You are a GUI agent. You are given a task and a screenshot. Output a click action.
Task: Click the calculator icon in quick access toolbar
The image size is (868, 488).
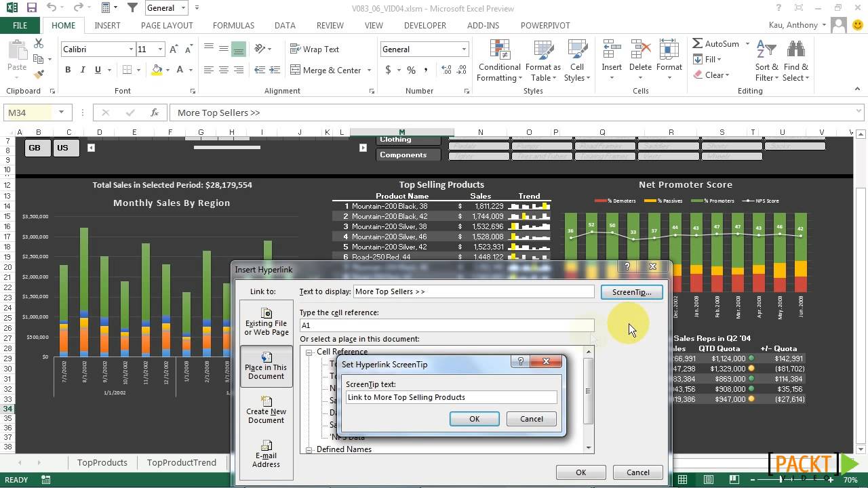pyautogui.click(x=105, y=8)
